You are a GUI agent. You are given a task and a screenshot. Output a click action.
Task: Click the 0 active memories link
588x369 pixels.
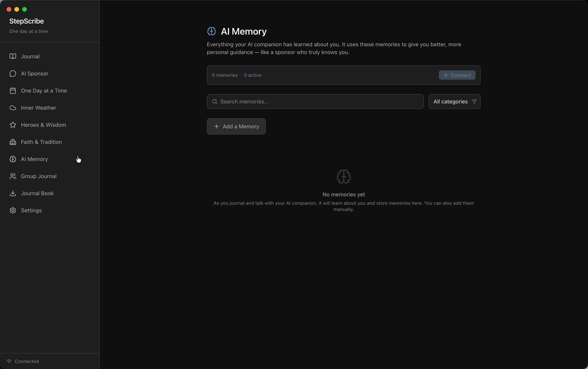pyautogui.click(x=252, y=75)
